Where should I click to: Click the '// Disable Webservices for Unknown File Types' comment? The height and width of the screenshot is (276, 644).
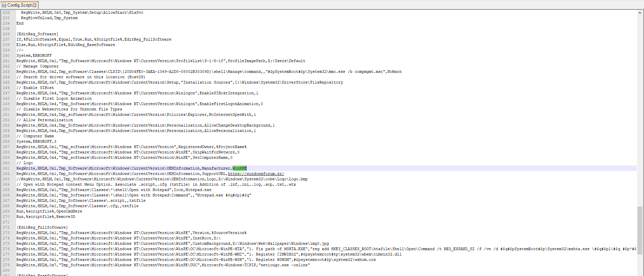pyautogui.click(x=69, y=109)
